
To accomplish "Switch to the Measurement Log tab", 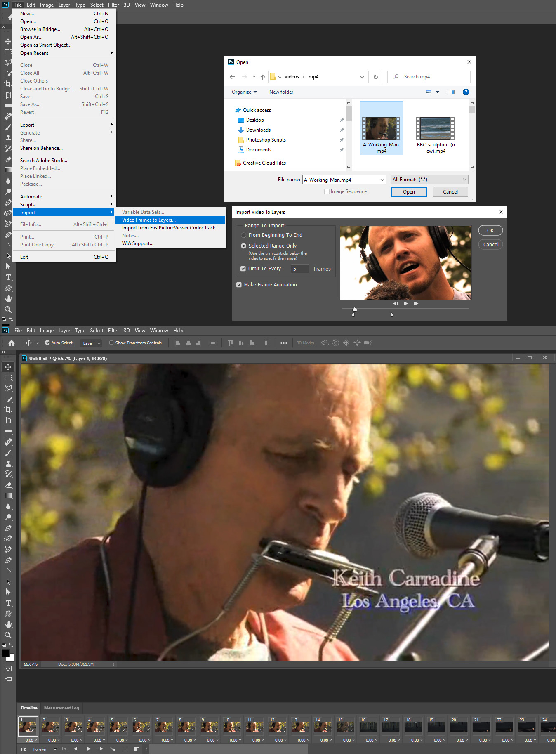I will point(61,708).
